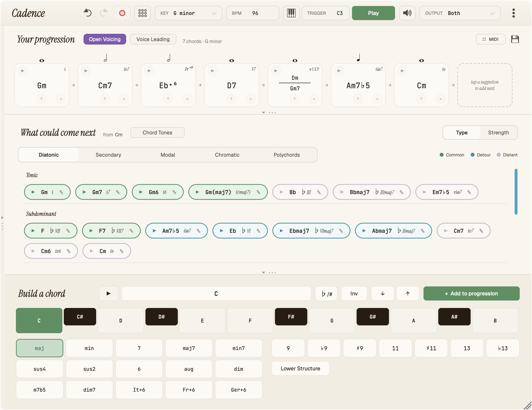
Task: Open the Modal tab
Action: click(168, 155)
